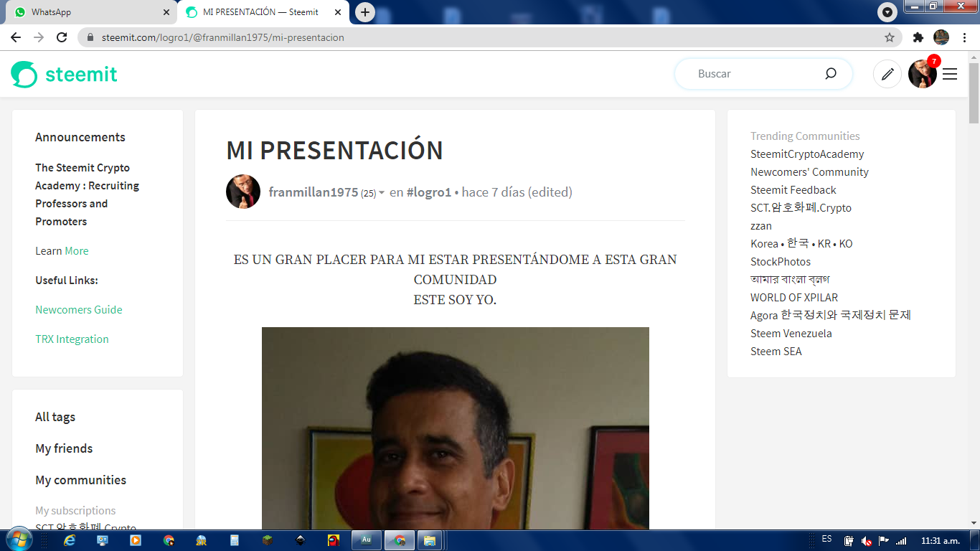Open WORLD OF XPILAR community
The image size is (980, 551).
[794, 297]
